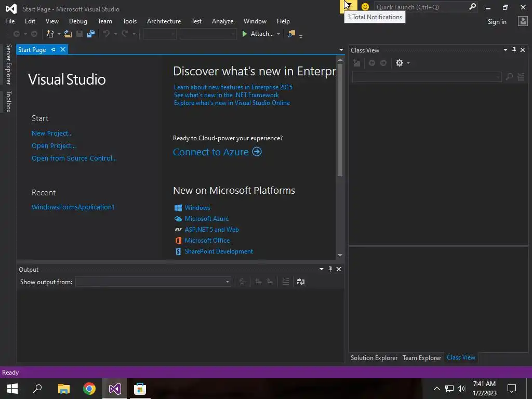Click Output Go to Previous Message icon
Viewport: 532px width, 399px height.
[258, 282]
